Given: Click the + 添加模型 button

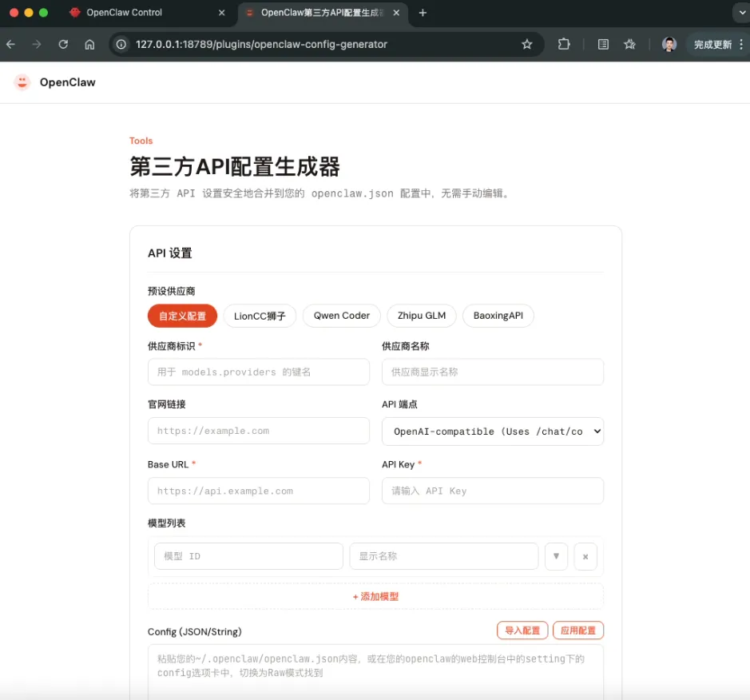Looking at the screenshot, I should tap(375, 597).
